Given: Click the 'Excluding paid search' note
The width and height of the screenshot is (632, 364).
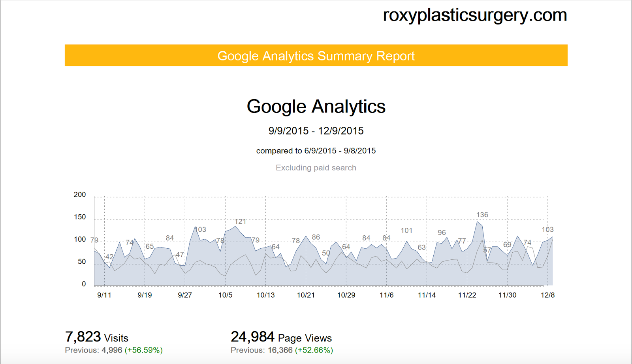Looking at the screenshot, I should [316, 168].
